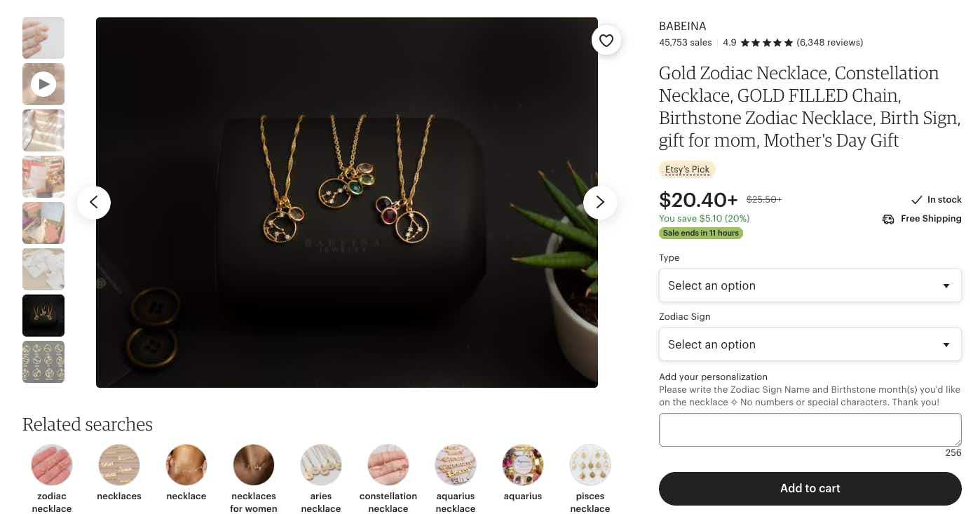
Task: Open the Type dropdown
Action: [810, 285]
